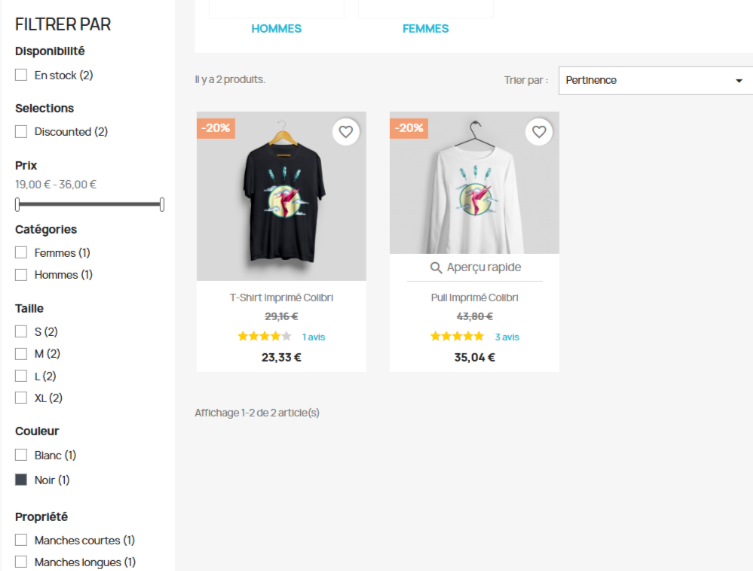
Task: Open T-Shirt Imprimé Colibri product title
Action: [x=281, y=298]
